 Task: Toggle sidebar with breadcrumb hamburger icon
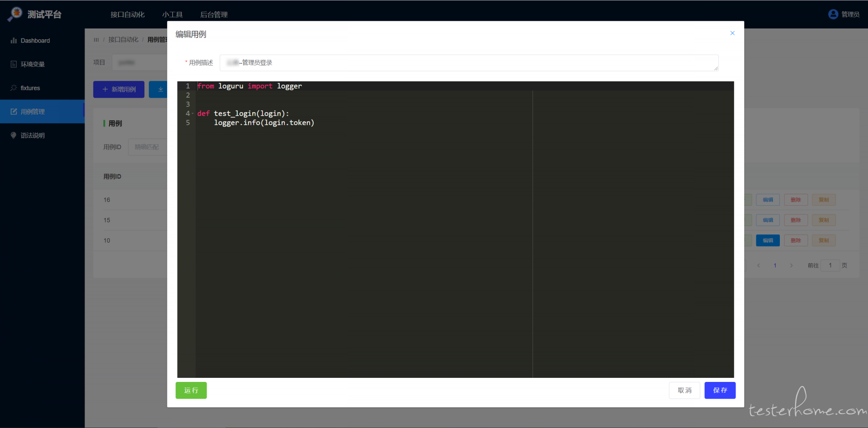click(x=96, y=40)
